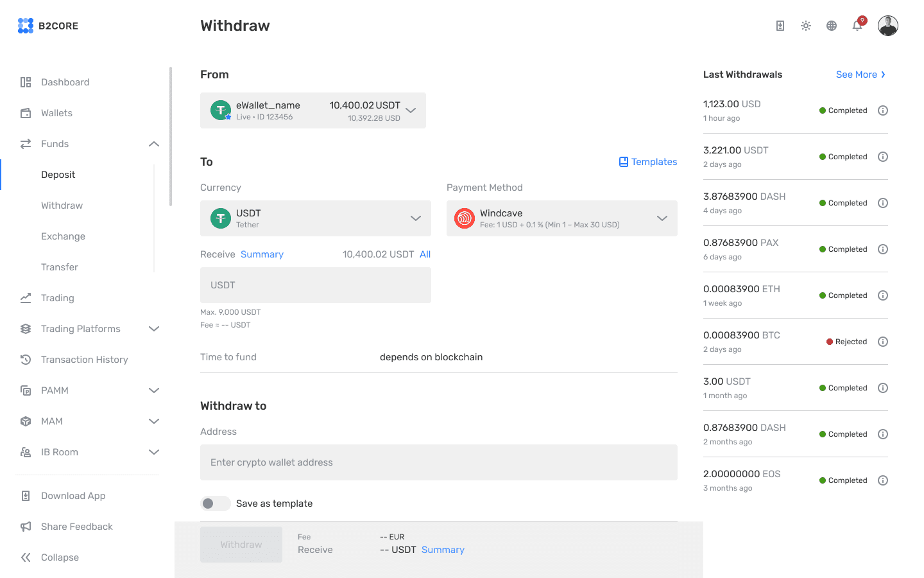Expand Trading Platforms section
Screen dimensions: 924x578
154,329
